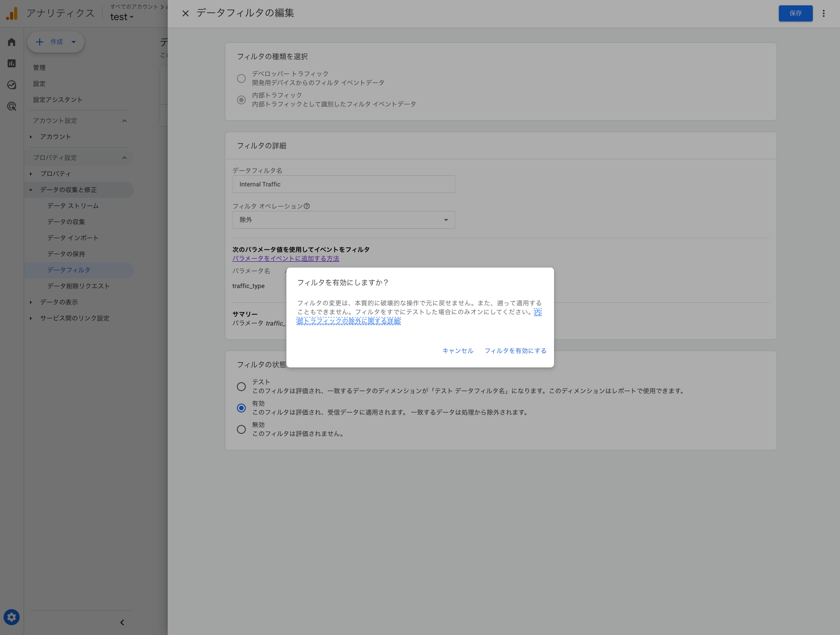Select the 内部トラフィック radio button
Screen dimensions: 840x635
pyautogui.click(x=241, y=100)
